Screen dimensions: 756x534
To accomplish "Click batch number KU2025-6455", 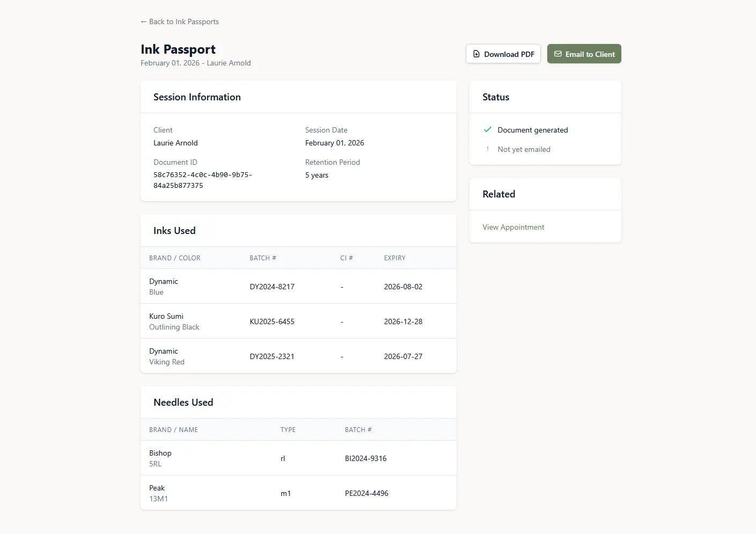I will (x=272, y=321).
